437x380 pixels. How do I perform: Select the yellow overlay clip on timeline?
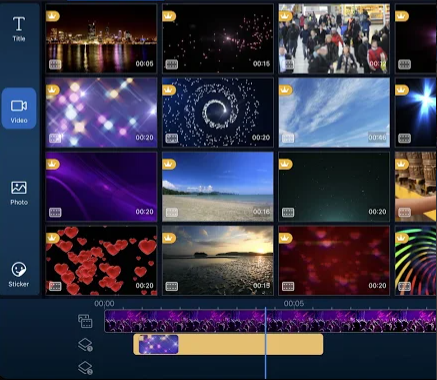pyautogui.click(x=228, y=344)
